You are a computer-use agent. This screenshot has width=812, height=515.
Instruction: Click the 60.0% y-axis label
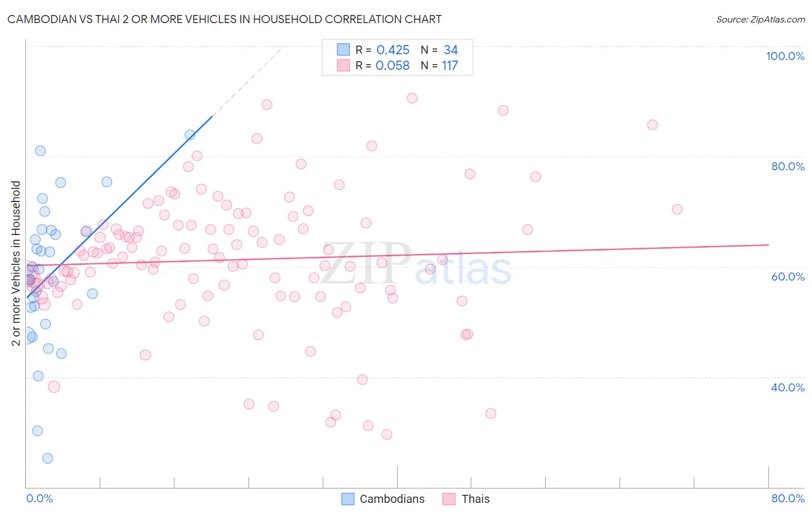coord(788,277)
